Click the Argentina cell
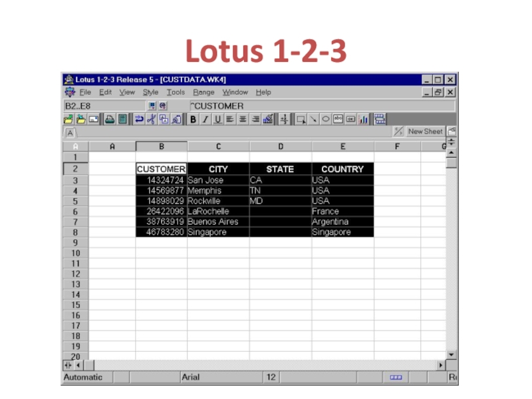 pos(342,221)
